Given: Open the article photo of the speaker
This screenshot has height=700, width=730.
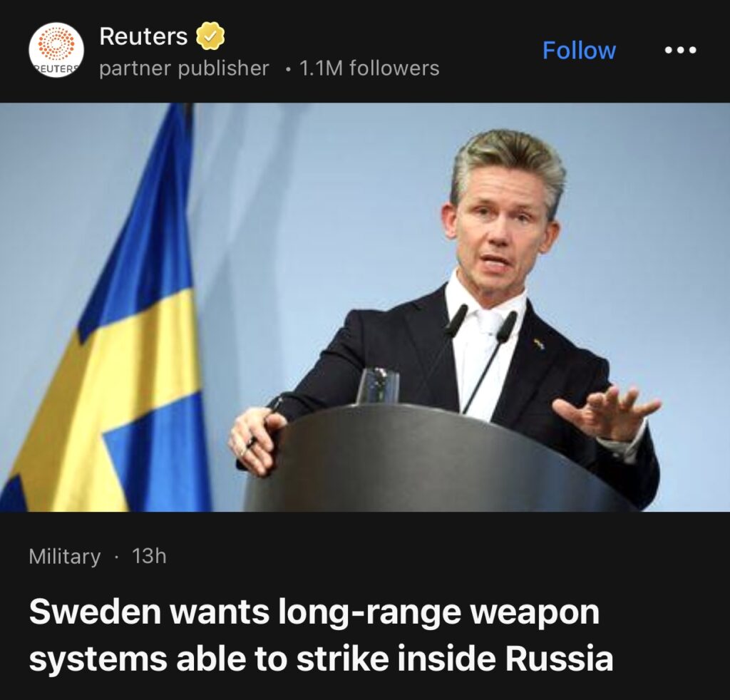Looking at the screenshot, I should [365, 307].
